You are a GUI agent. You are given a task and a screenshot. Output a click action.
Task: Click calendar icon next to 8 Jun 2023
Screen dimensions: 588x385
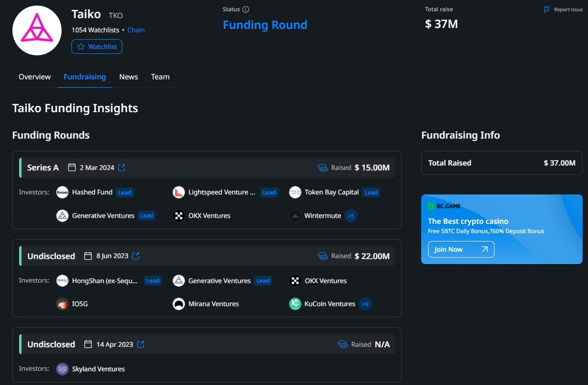point(88,256)
